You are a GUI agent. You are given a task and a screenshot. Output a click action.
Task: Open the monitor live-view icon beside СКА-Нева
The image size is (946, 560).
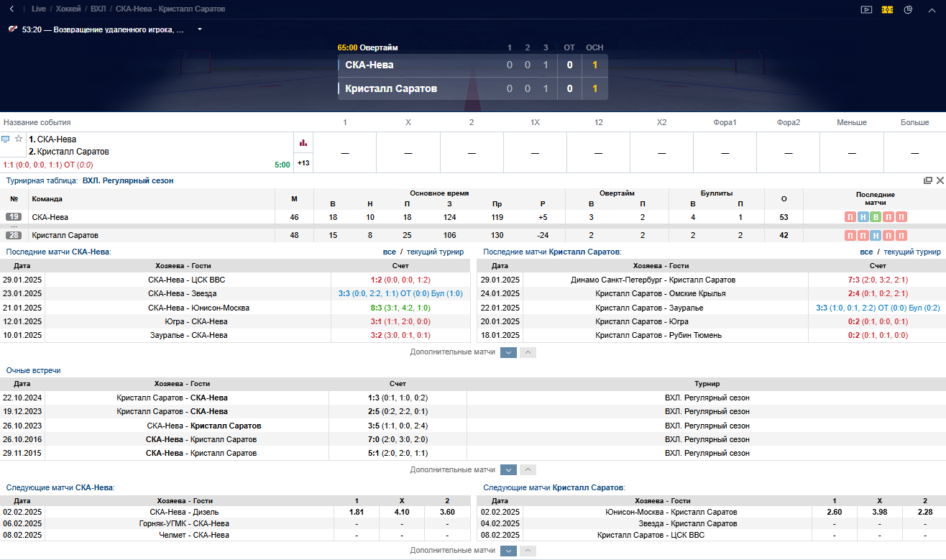[6, 139]
